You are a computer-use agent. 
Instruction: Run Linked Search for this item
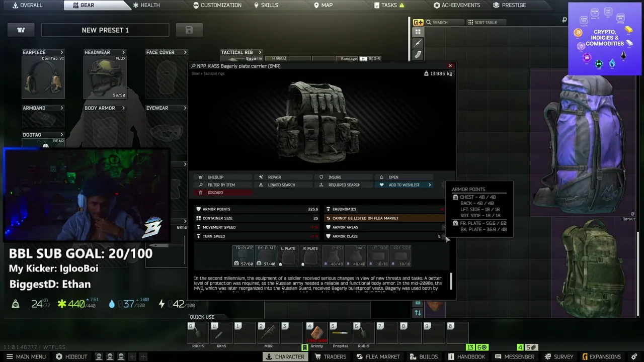point(282,185)
